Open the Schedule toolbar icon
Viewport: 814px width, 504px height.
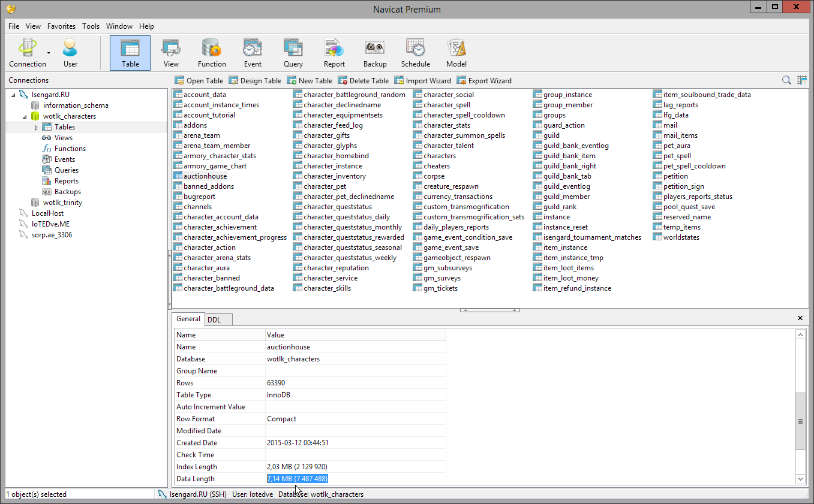click(416, 53)
